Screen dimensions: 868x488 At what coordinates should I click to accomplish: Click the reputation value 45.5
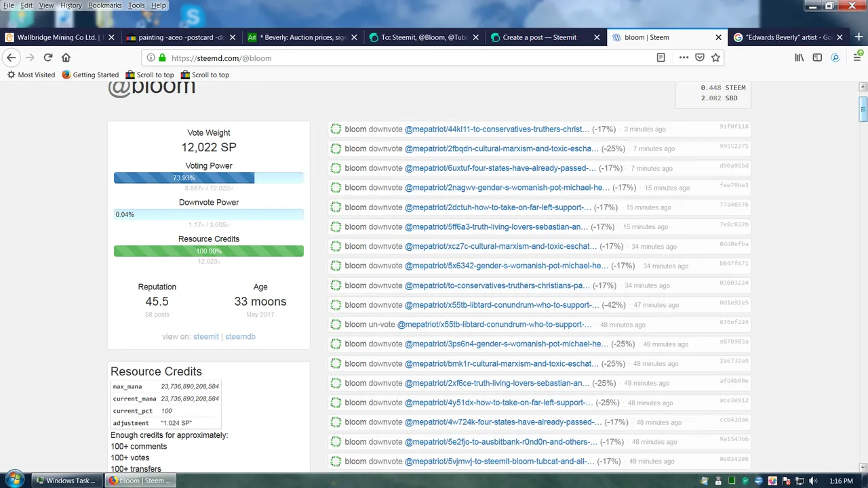pos(157,302)
